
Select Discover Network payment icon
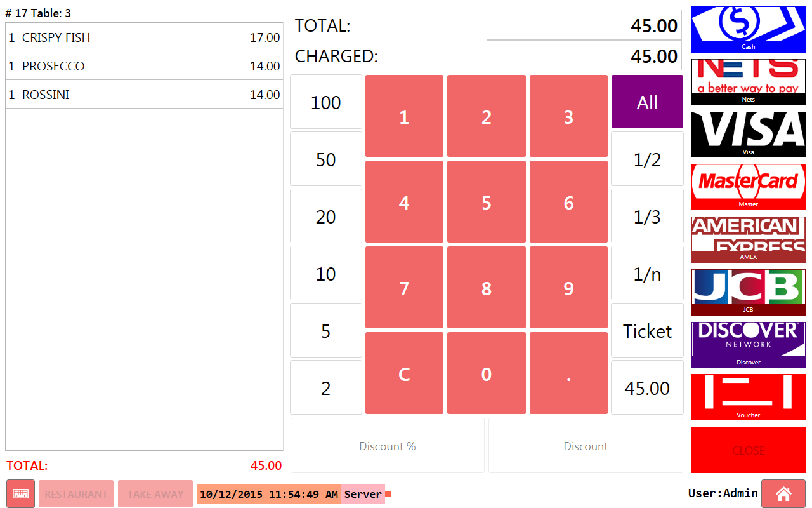(748, 345)
